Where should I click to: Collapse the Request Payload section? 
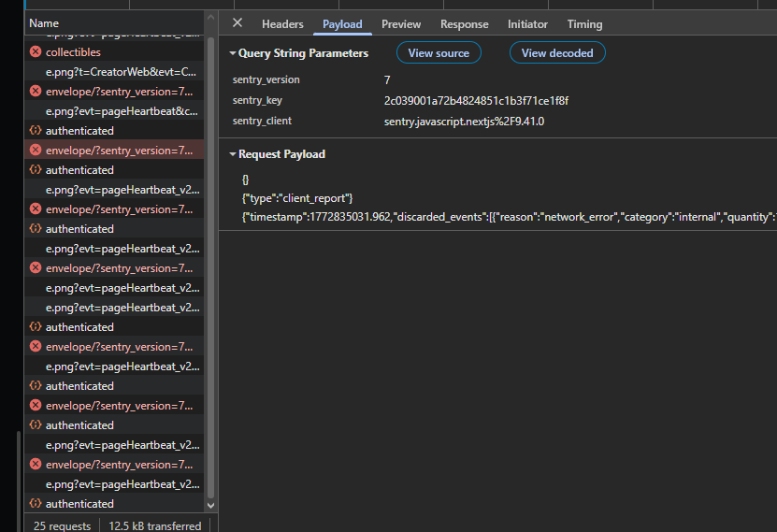pos(233,154)
